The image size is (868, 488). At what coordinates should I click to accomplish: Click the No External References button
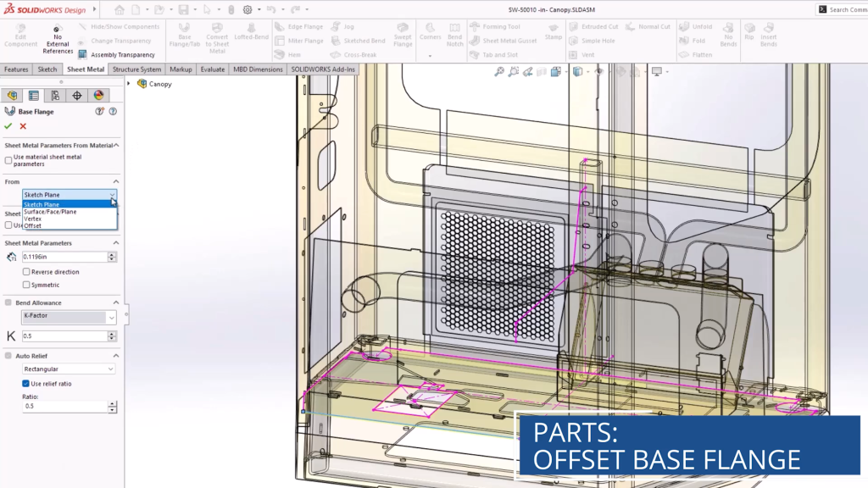point(58,39)
